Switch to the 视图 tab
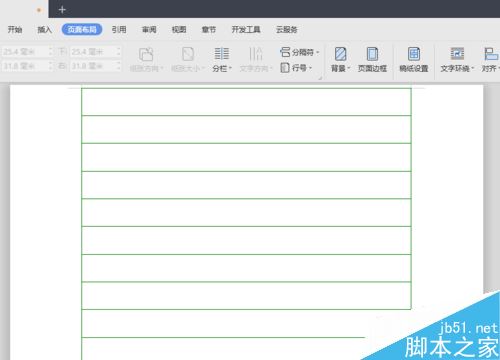Viewport: 500px width, 360px height. pos(179,30)
